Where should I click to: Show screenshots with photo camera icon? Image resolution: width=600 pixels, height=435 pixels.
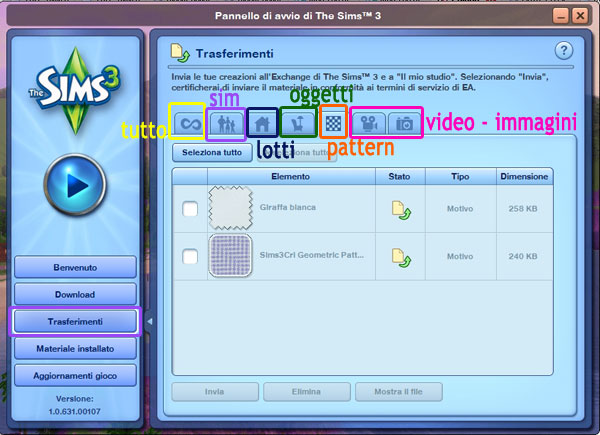404,124
